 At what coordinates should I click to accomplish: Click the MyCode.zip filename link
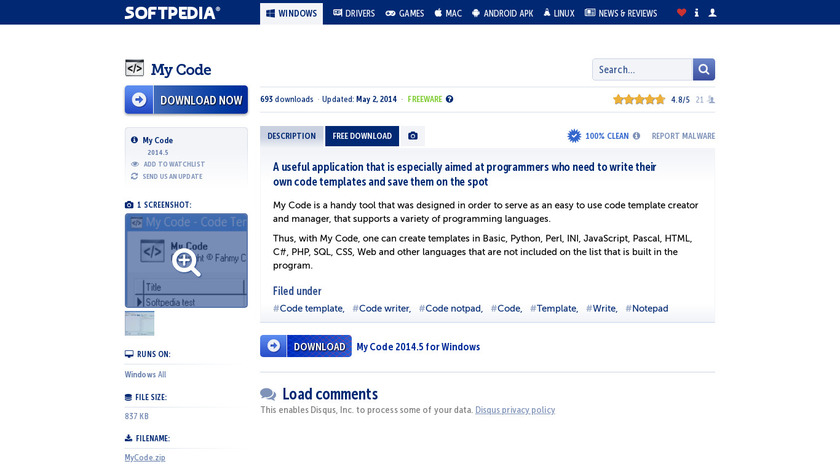click(145, 458)
